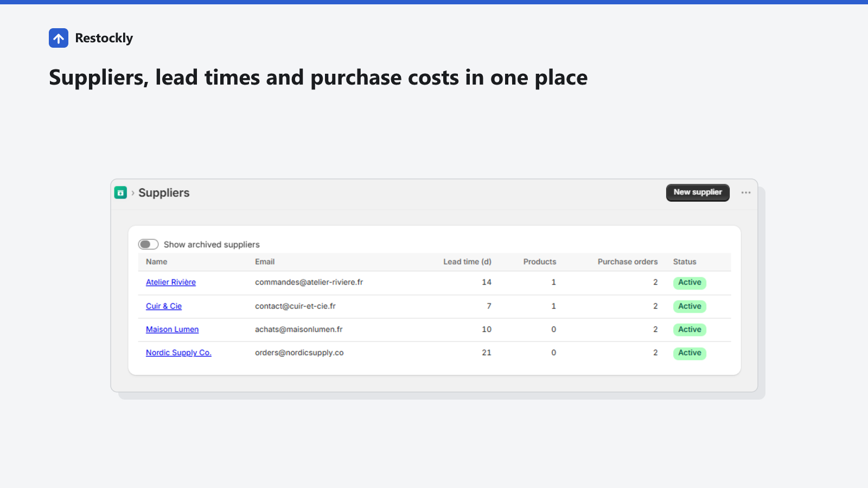Image resolution: width=868 pixels, height=488 pixels.
Task: Click the breadcrumb chevron before Suppliers
Action: coord(133,192)
